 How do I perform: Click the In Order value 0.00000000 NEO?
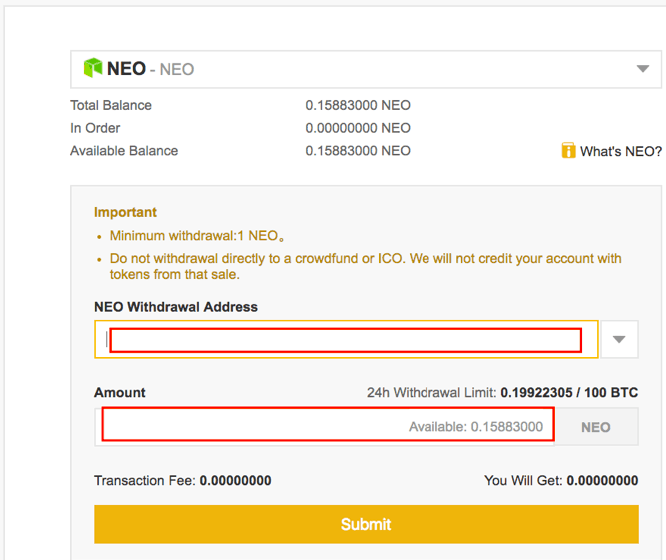(x=358, y=128)
